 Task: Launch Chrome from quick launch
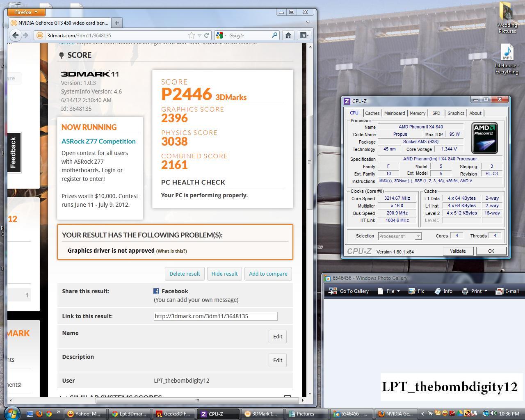point(49,414)
